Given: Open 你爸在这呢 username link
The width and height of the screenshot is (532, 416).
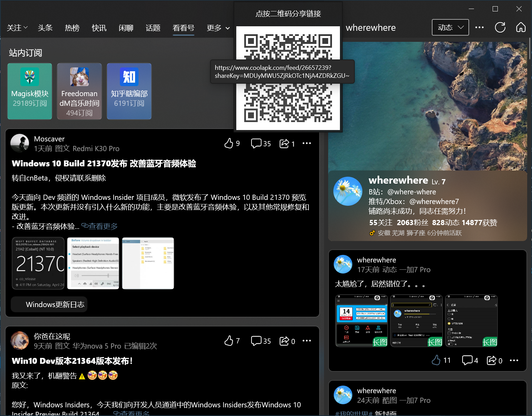Looking at the screenshot, I should pyautogui.click(x=52, y=336).
